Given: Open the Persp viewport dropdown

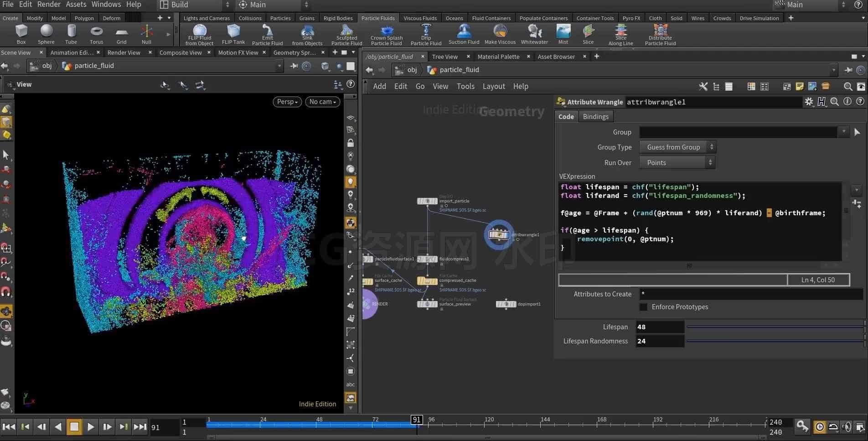Looking at the screenshot, I should pos(287,102).
